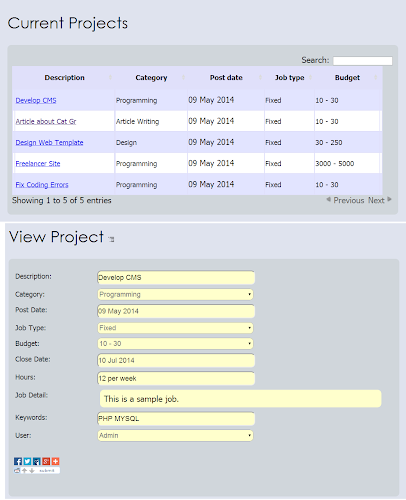The image size is (406, 500).
Task: Sort table by Description column
Action: [64, 78]
